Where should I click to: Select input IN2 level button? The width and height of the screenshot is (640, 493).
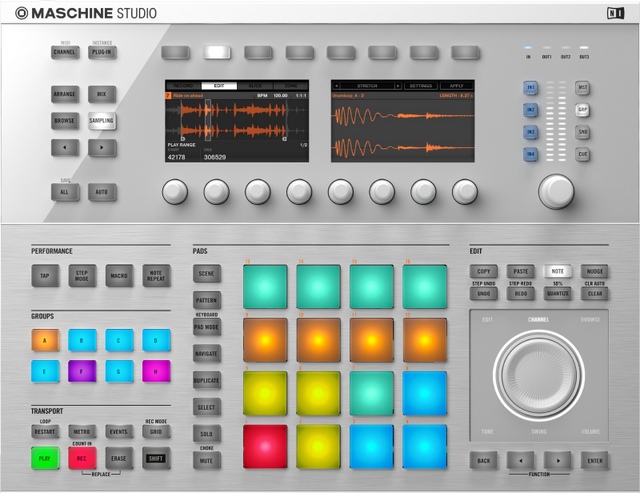[530, 110]
